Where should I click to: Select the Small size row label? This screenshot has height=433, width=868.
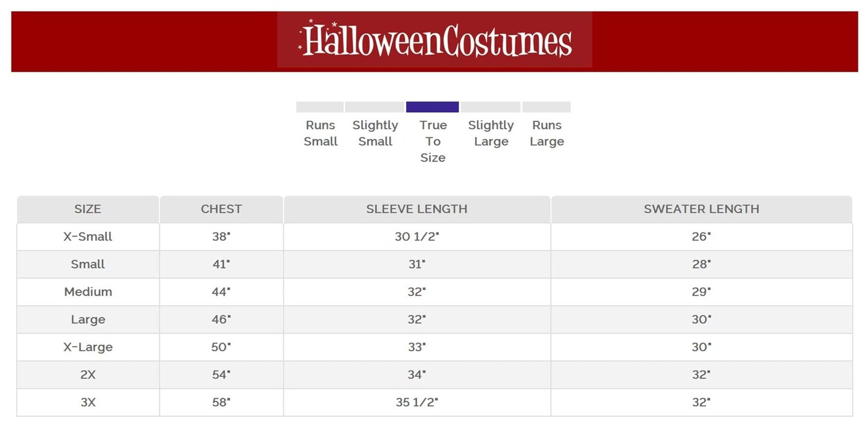pyautogui.click(x=88, y=264)
